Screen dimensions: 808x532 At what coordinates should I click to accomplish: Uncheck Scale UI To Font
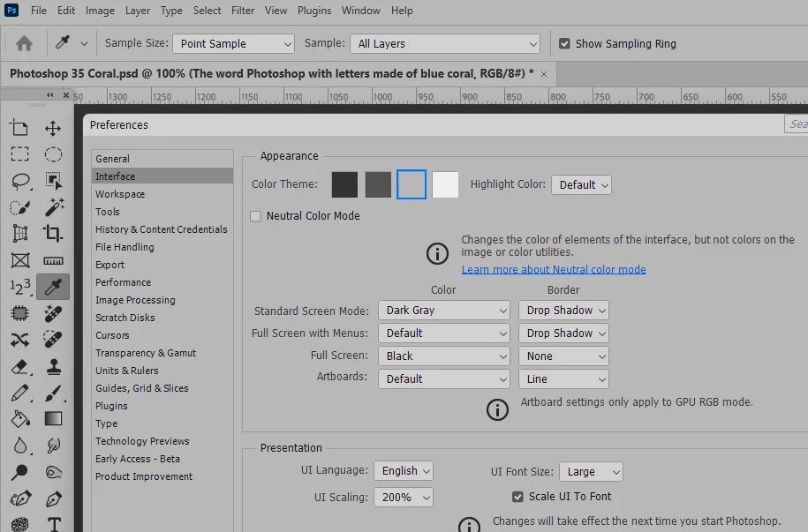coord(517,497)
